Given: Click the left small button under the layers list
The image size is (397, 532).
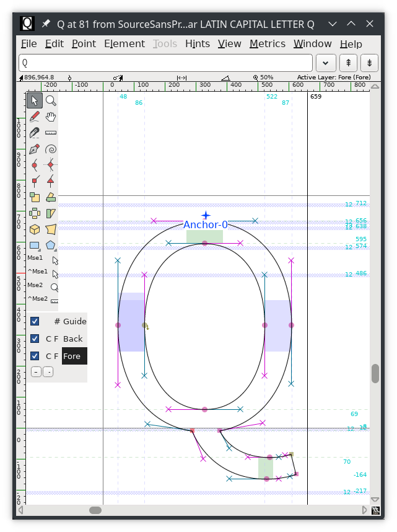Looking at the screenshot, I should point(37,372).
